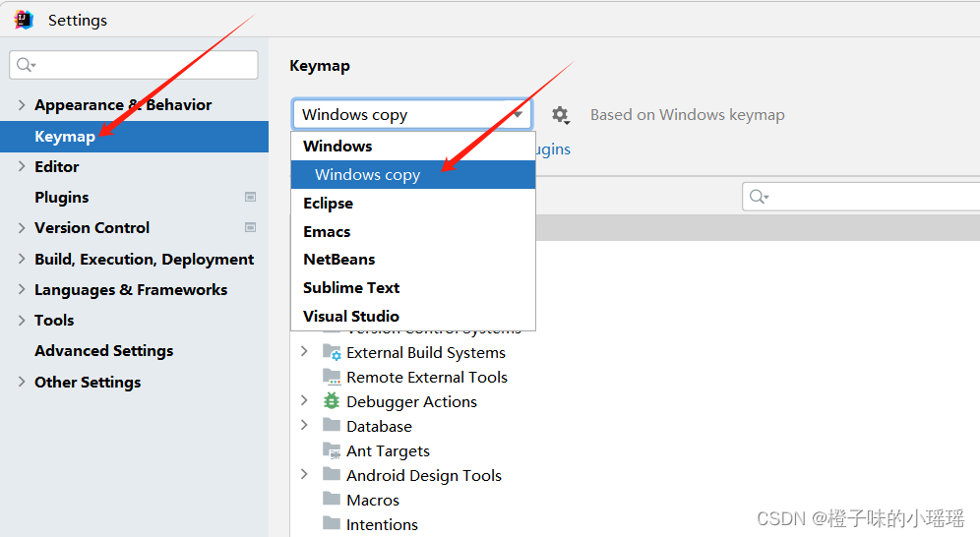Image resolution: width=980 pixels, height=537 pixels.
Task: Select the Android Design Tools row label
Action: (x=424, y=476)
